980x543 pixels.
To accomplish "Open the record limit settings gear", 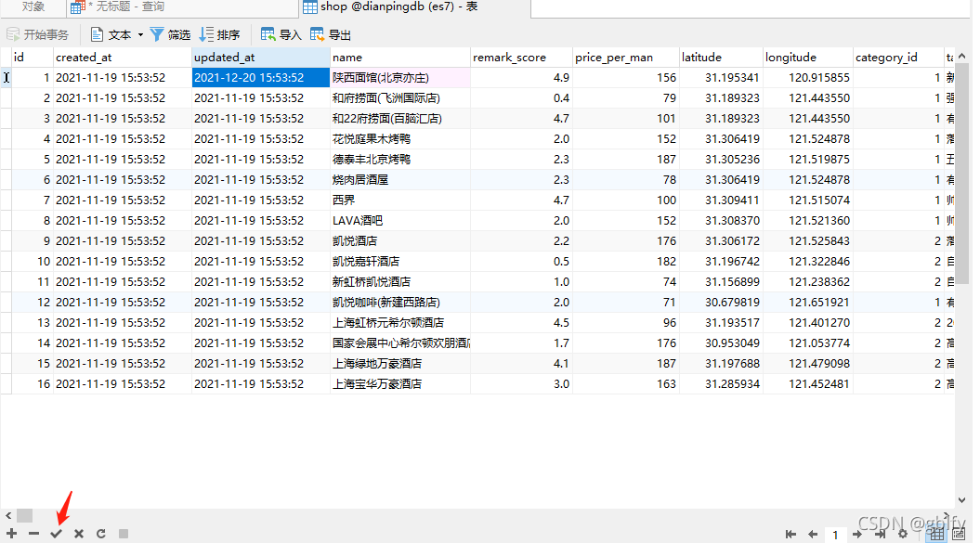I will [903, 535].
